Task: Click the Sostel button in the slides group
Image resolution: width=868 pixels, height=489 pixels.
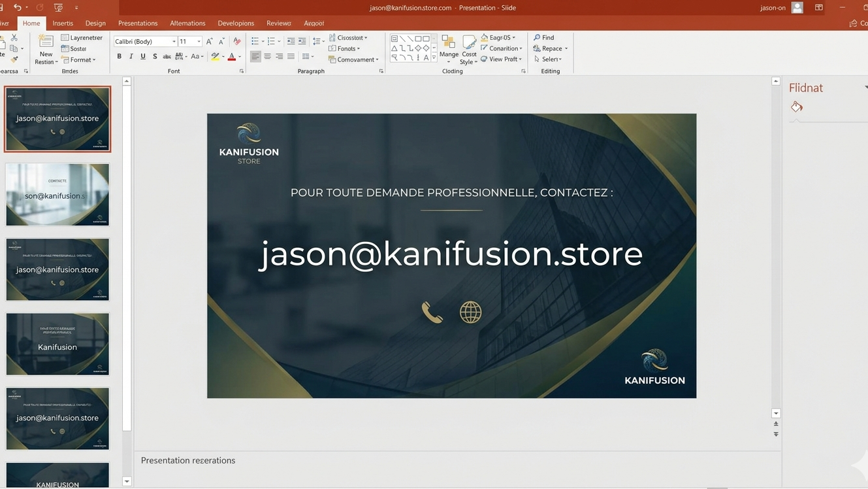Action: [74, 49]
